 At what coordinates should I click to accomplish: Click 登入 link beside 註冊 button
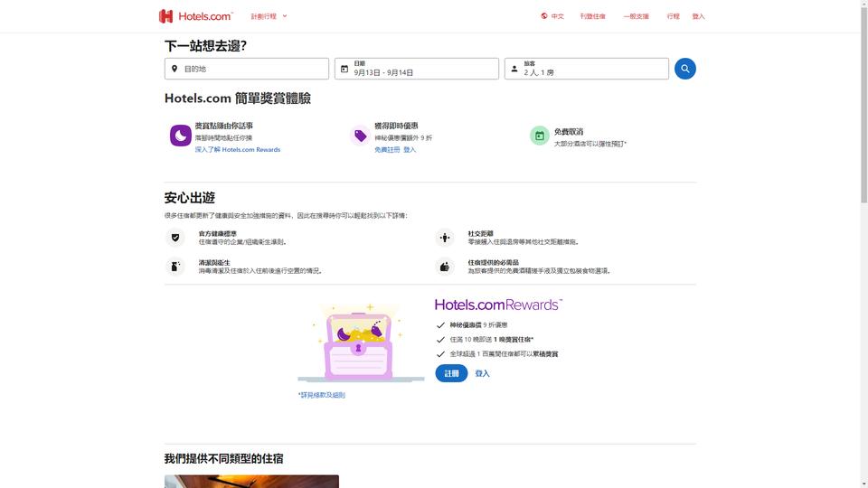pyautogui.click(x=482, y=373)
